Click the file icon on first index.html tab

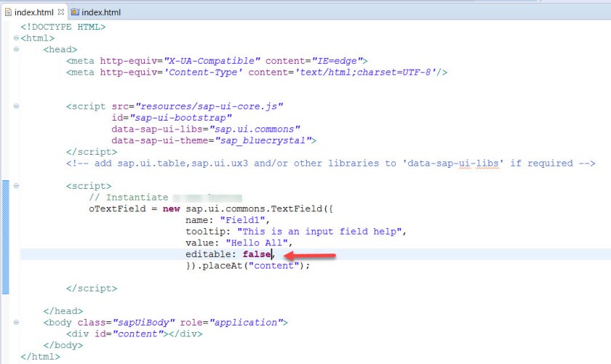pyautogui.click(x=8, y=12)
